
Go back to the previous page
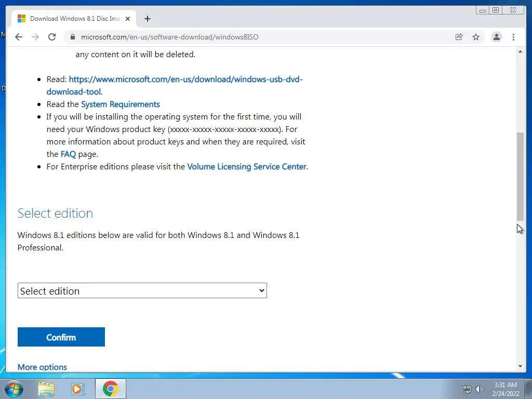[19, 37]
